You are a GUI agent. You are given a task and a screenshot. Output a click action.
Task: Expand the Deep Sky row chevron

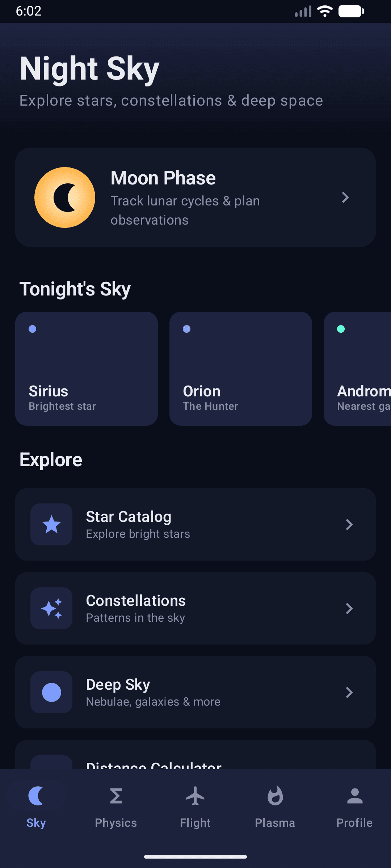click(x=349, y=692)
